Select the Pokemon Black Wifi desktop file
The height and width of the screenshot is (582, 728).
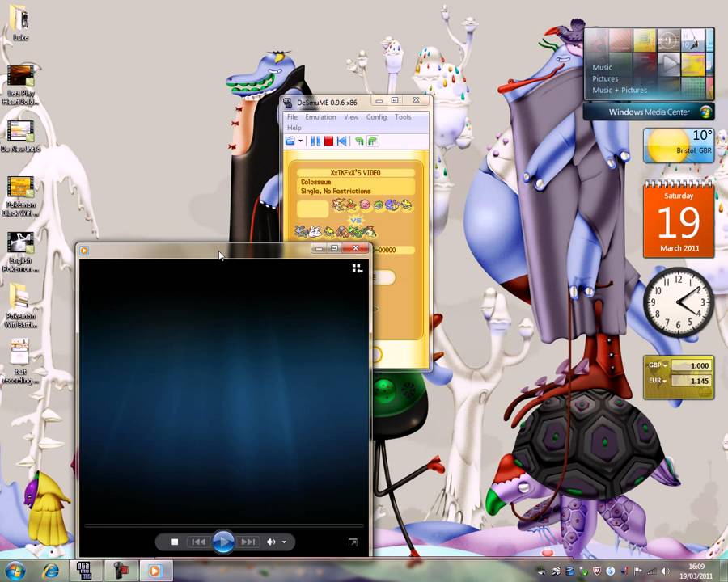pos(20,196)
